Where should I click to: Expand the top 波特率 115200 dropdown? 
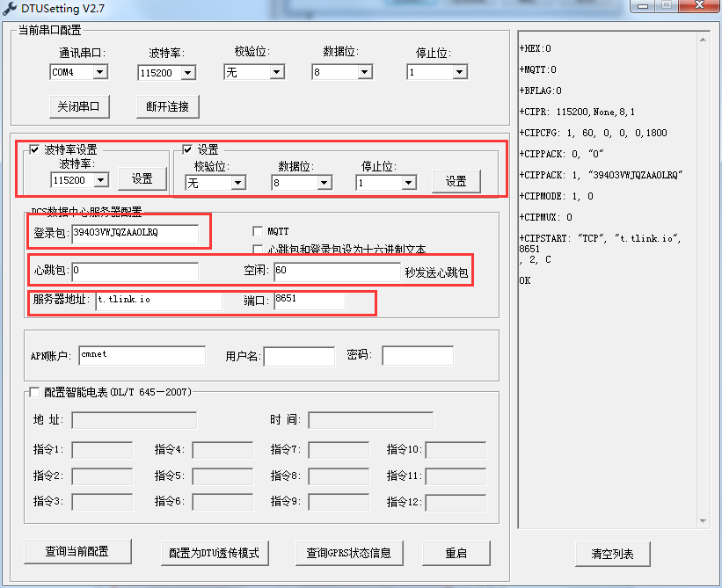coord(187,73)
